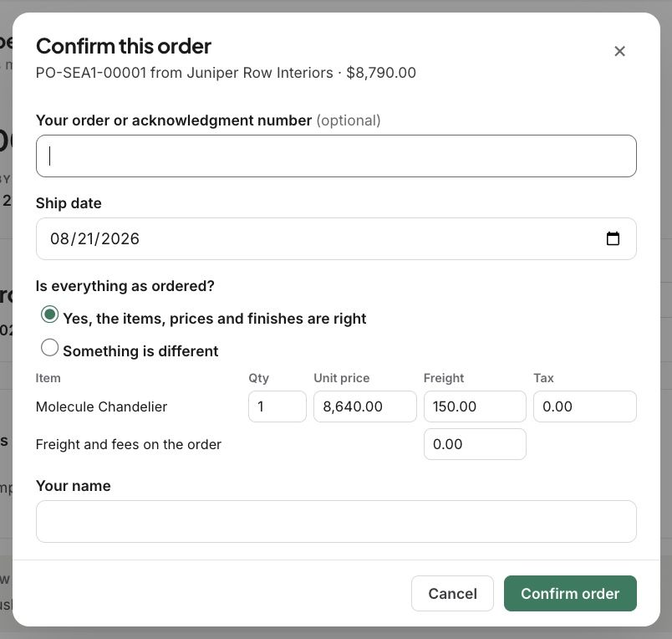Edit freight and fees on the order field
The image size is (672, 639).
point(475,444)
